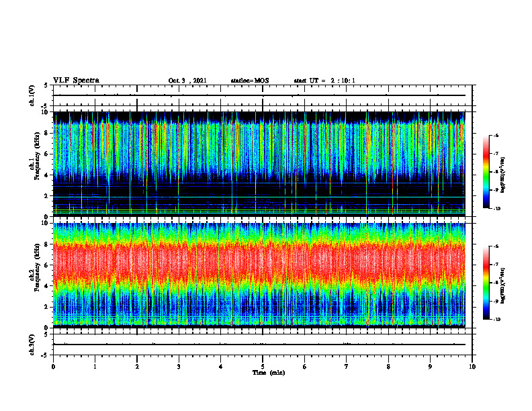
Task: Click the time axis tick label "6"
Action: 304,367
